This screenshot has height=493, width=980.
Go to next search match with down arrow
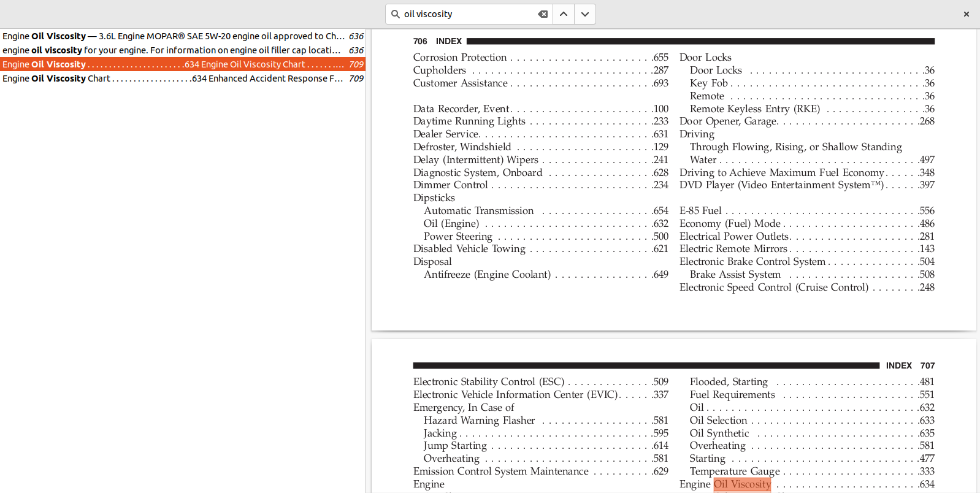[x=585, y=14]
